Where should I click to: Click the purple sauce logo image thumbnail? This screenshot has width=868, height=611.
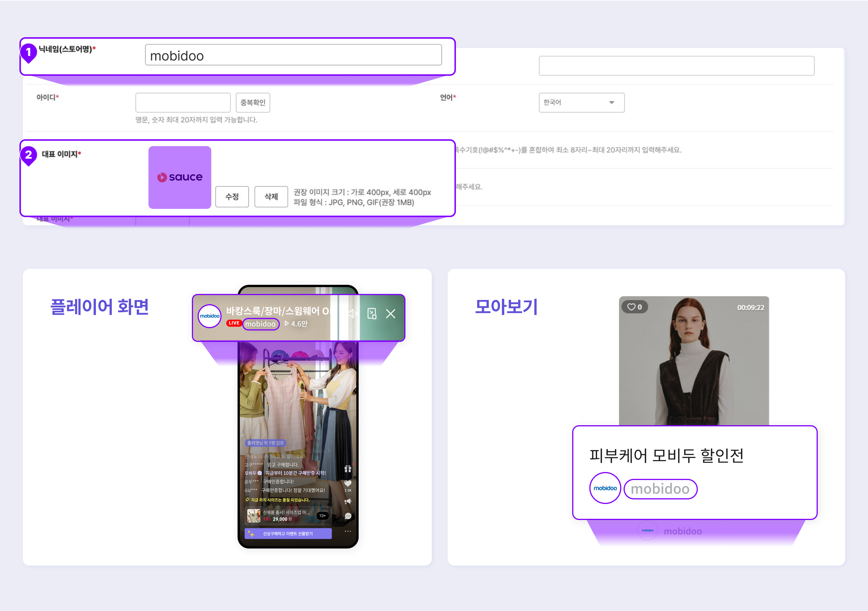click(x=180, y=177)
